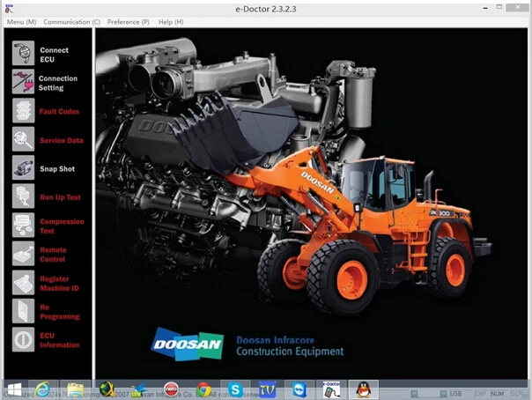Click the e-Doctor app icon in title bar
This screenshot has width=532, height=400.
[9, 9]
